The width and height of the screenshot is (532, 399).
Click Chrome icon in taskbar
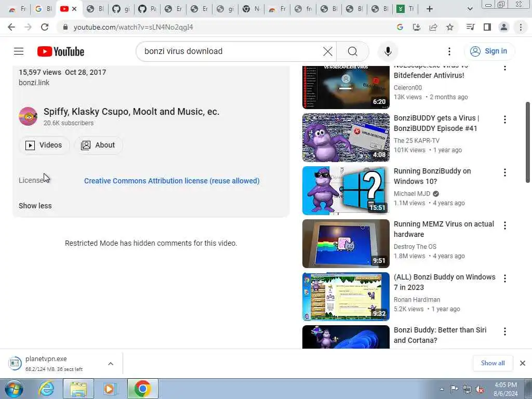[142, 389]
